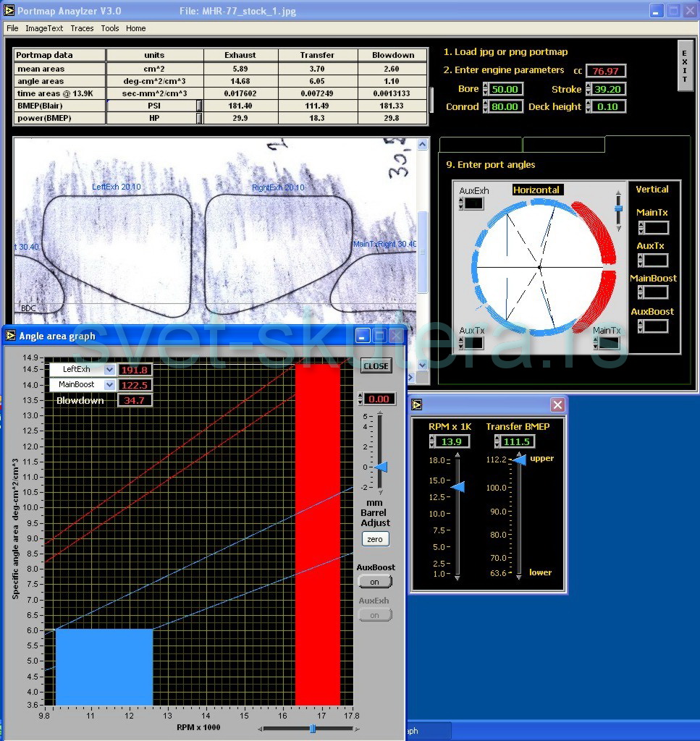Click the Angle area graph title bar icon
This screenshot has width=700, height=741.
(10, 336)
